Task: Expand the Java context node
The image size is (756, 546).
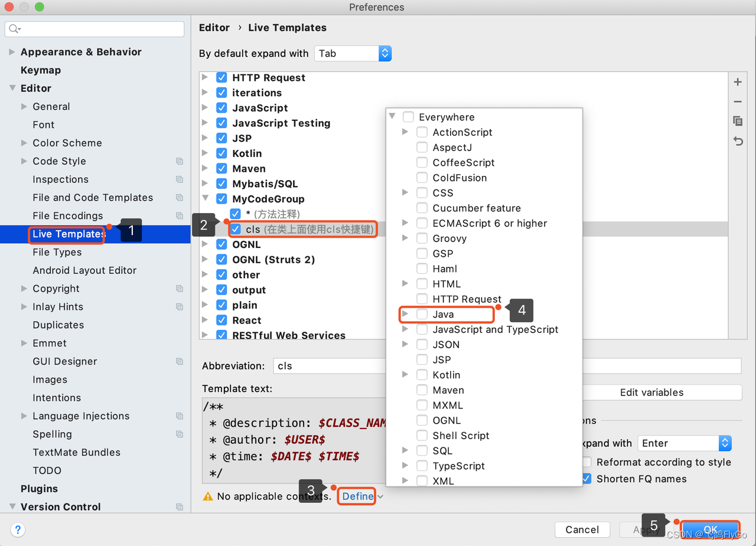Action: click(405, 314)
